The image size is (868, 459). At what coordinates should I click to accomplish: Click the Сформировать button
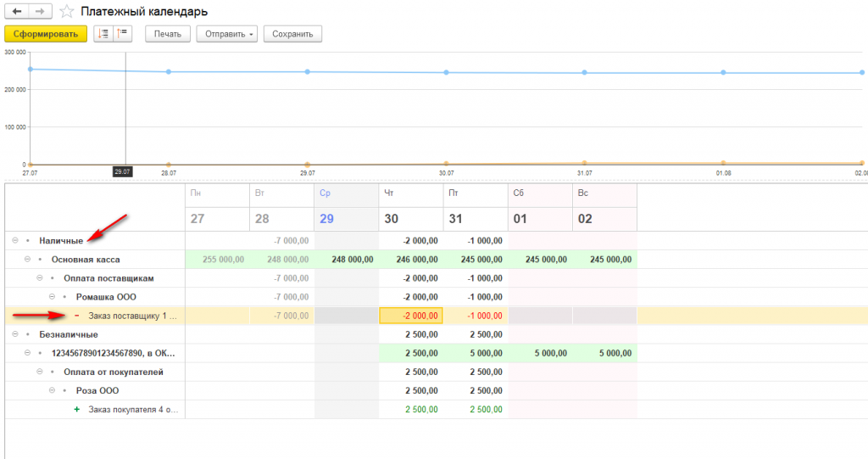(x=46, y=34)
